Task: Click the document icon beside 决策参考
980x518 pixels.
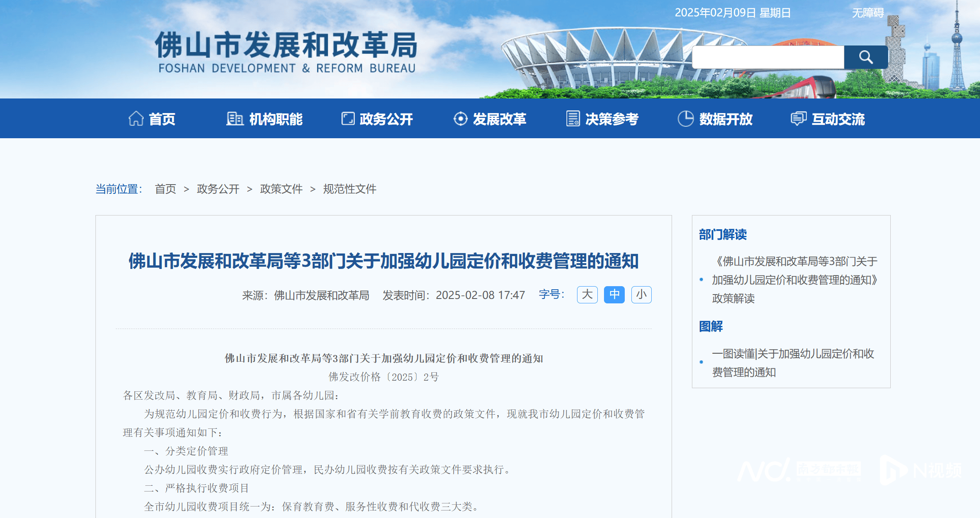Action: click(573, 119)
